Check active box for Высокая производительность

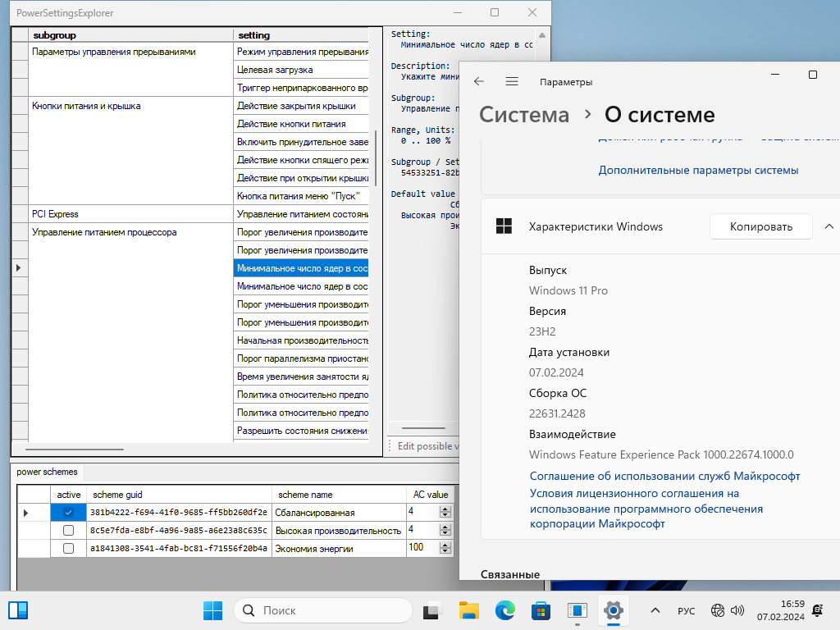tap(69, 531)
